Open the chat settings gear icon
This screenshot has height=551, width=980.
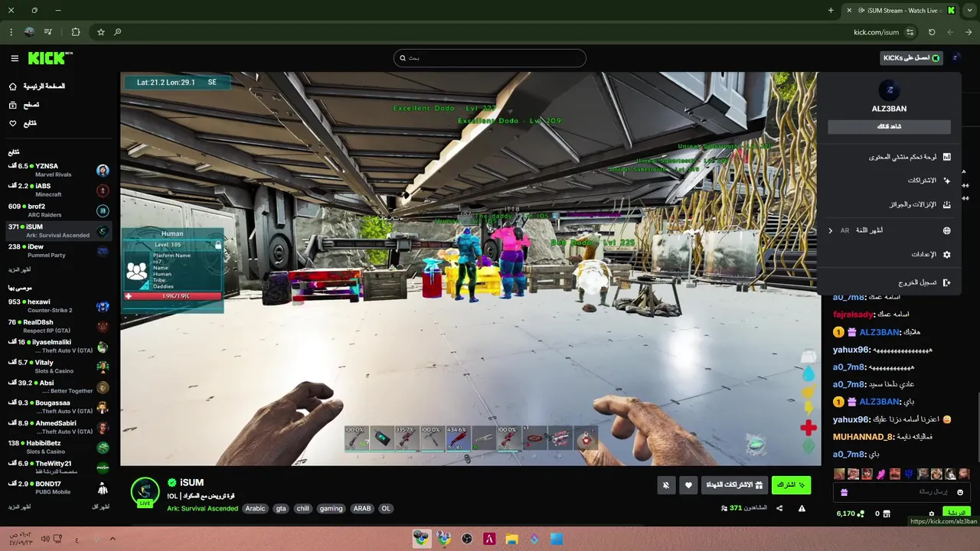pos(932,514)
